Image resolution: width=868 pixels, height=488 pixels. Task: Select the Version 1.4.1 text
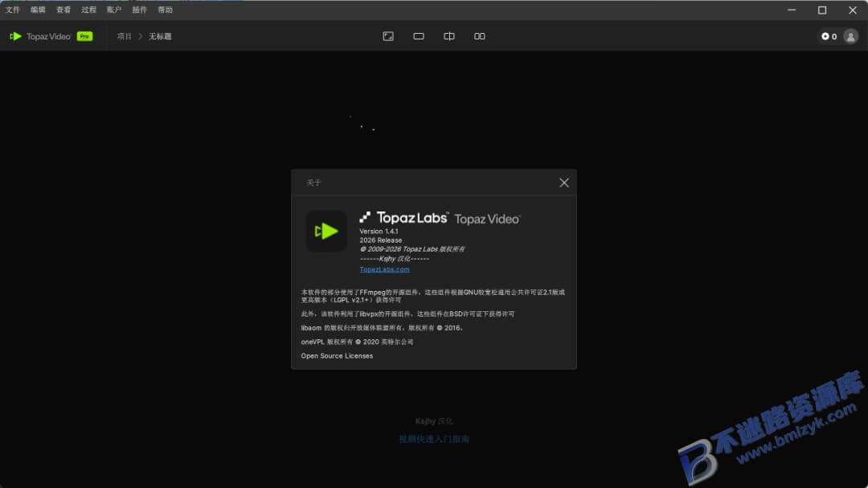tap(379, 231)
